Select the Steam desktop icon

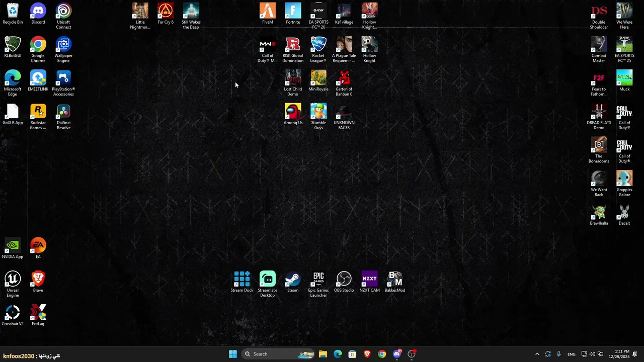click(293, 282)
